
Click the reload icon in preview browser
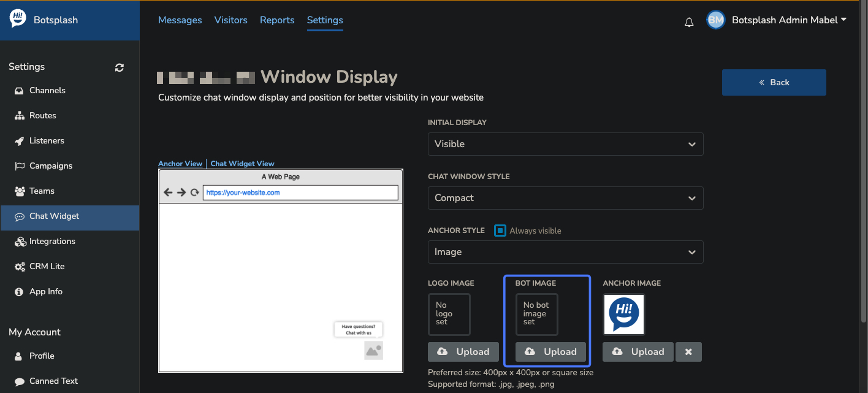pos(194,193)
